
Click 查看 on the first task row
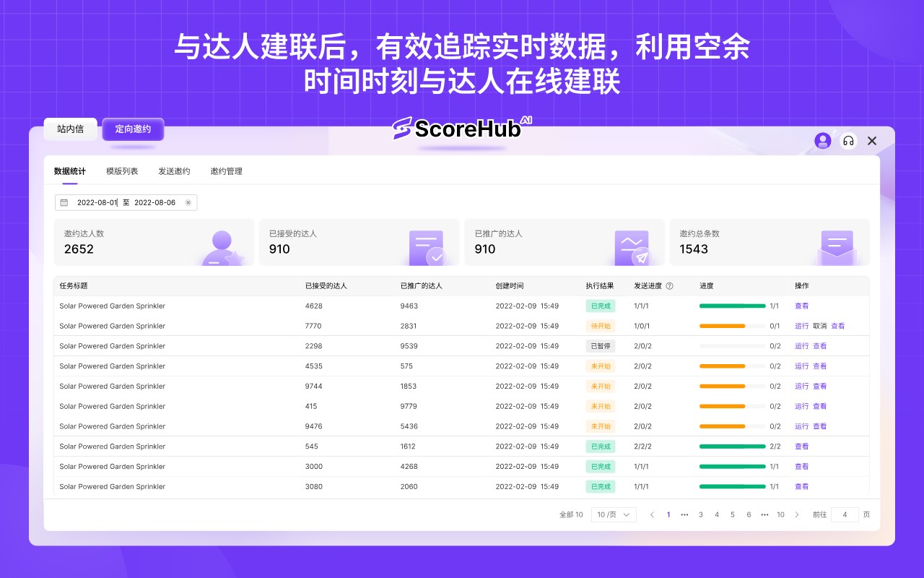coord(801,306)
